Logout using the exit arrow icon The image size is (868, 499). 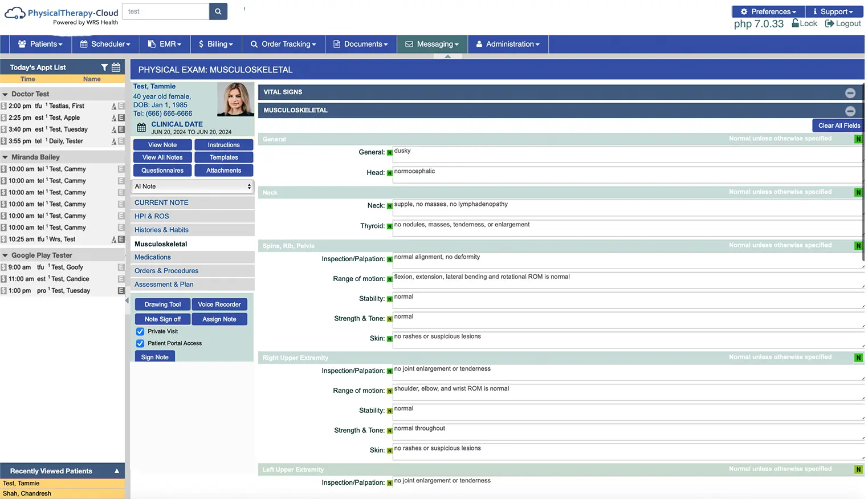(829, 23)
